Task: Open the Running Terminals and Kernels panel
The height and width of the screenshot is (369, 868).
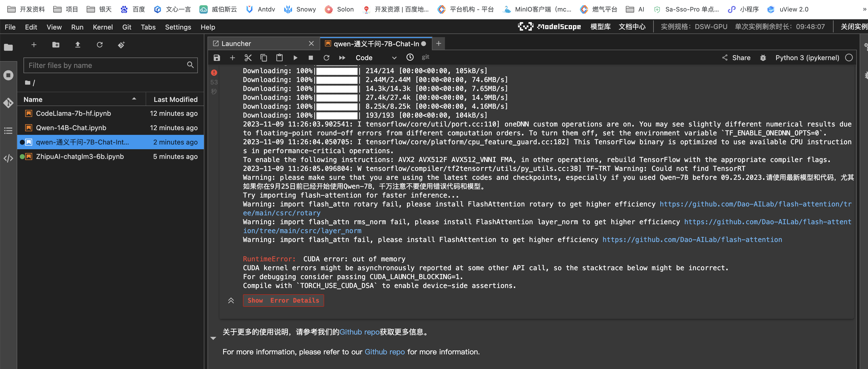Action: tap(8, 75)
